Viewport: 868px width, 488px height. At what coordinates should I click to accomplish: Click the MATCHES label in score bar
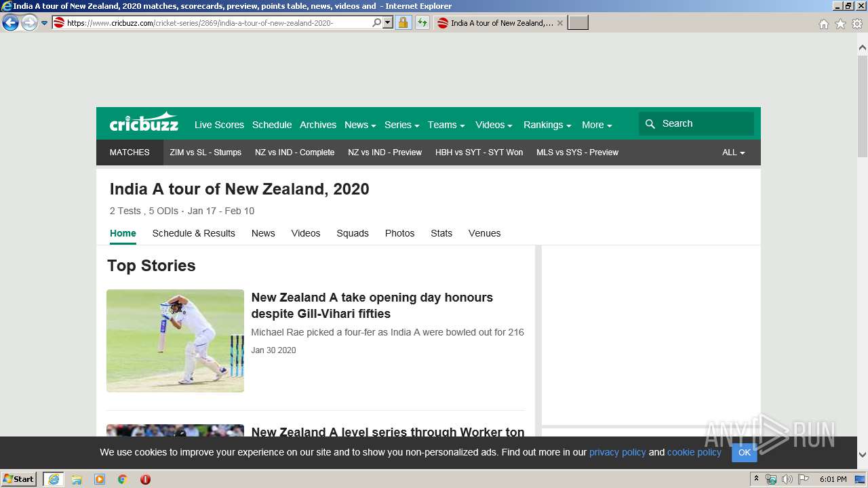pos(130,152)
